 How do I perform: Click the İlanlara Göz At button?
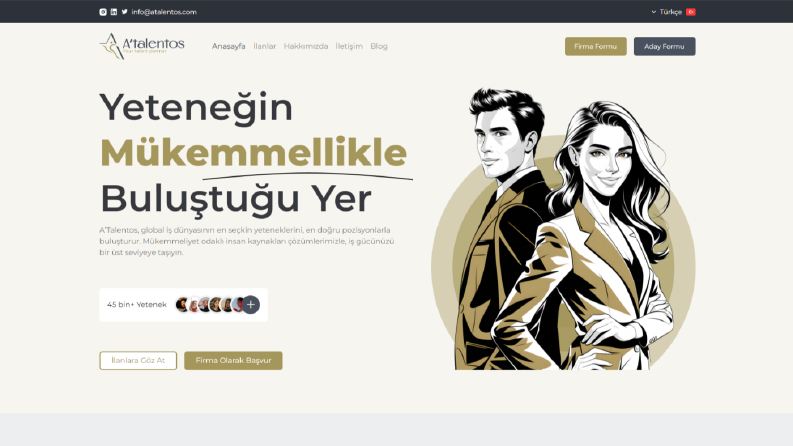(x=138, y=361)
